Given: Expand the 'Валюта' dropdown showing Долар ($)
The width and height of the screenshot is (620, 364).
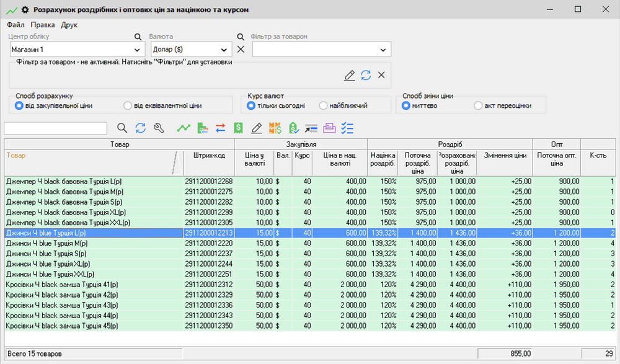Looking at the screenshot, I should 223,50.
